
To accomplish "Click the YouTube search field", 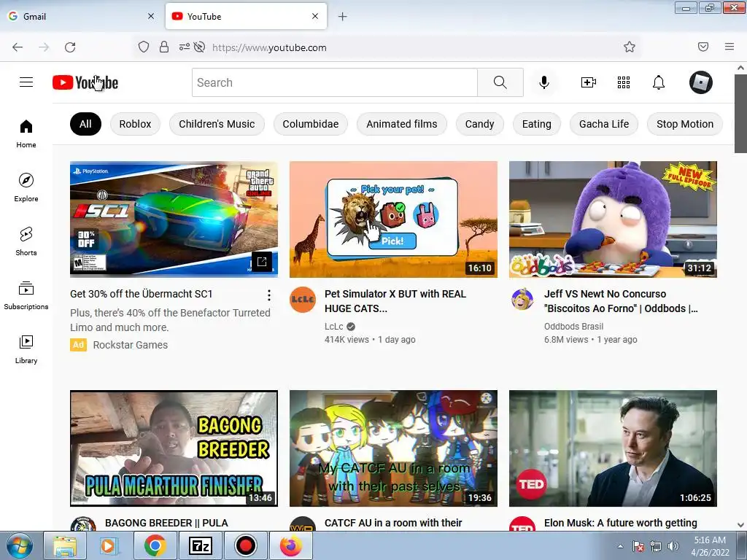I will coord(334,82).
